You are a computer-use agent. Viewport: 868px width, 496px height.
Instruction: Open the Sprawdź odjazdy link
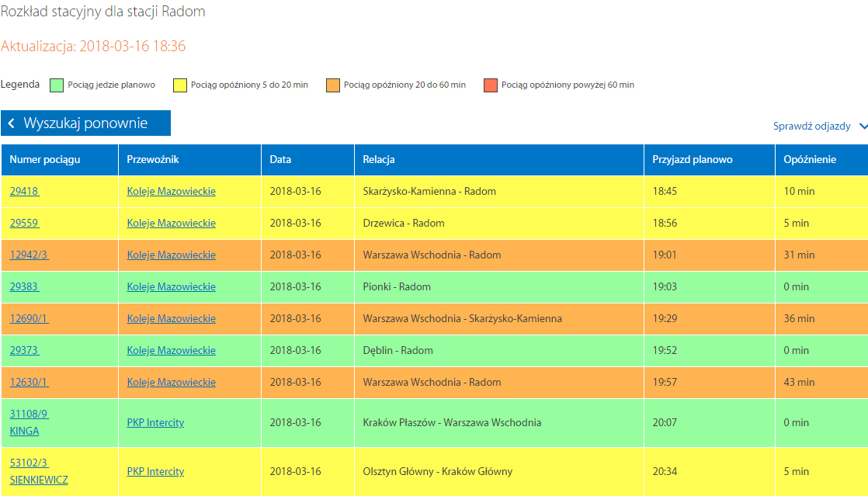coord(811,127)
